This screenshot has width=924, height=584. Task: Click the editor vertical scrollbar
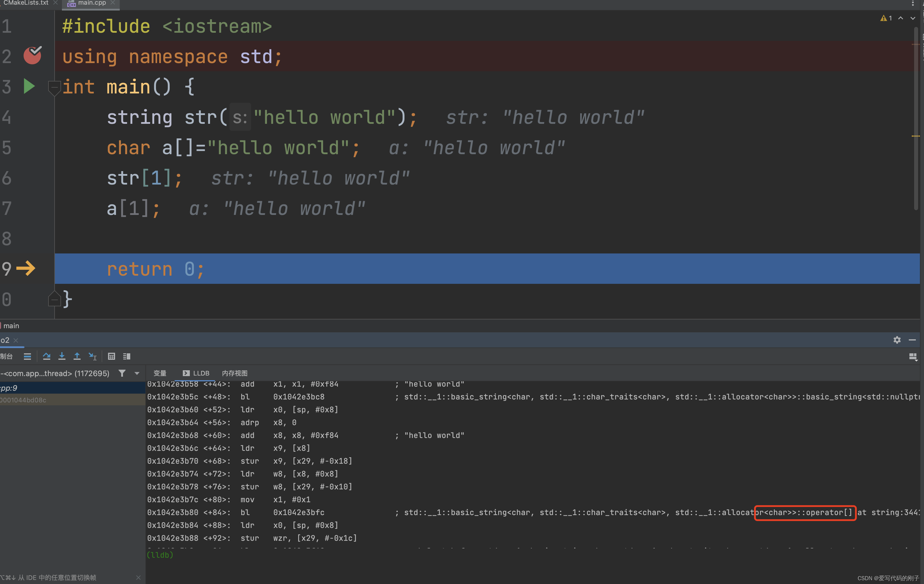(916, 119)
